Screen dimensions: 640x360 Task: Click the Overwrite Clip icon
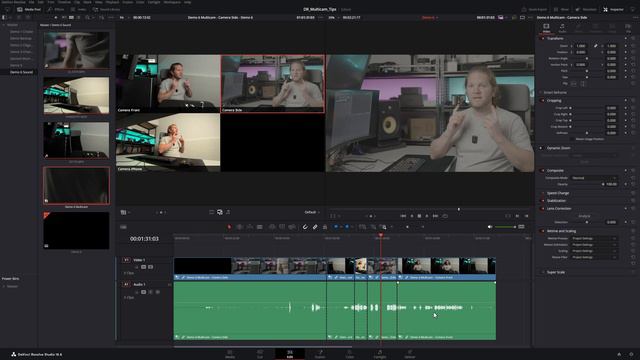[282, 227]
